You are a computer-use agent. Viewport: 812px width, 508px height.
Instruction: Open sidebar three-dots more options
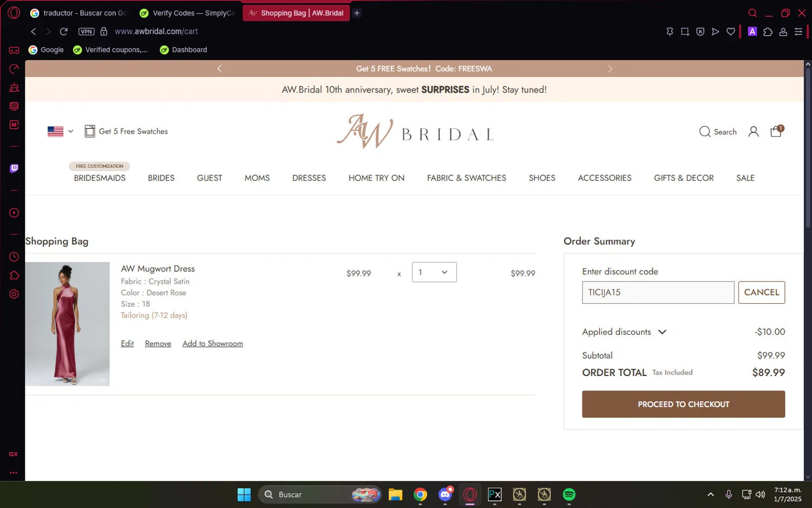[14, 473]
